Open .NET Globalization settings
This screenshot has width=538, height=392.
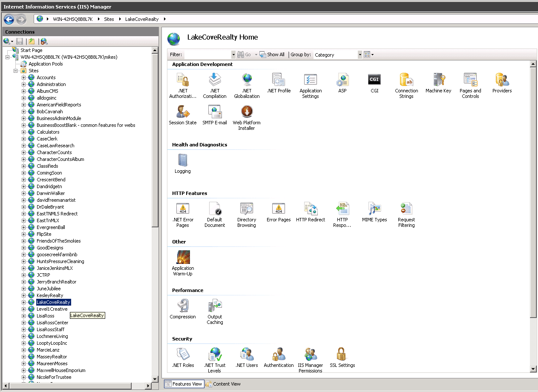[x=247, y=86]
